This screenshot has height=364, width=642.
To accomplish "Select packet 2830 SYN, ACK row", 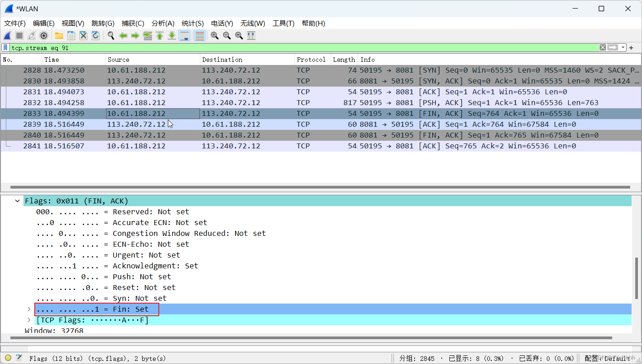I will [321, 81].
